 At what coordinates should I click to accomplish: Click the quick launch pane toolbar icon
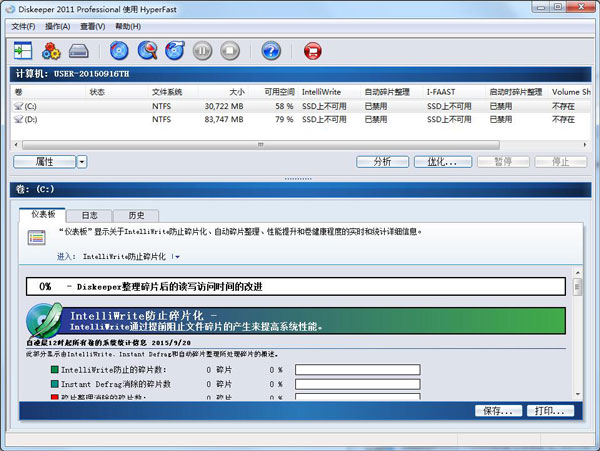click(23, 50)
